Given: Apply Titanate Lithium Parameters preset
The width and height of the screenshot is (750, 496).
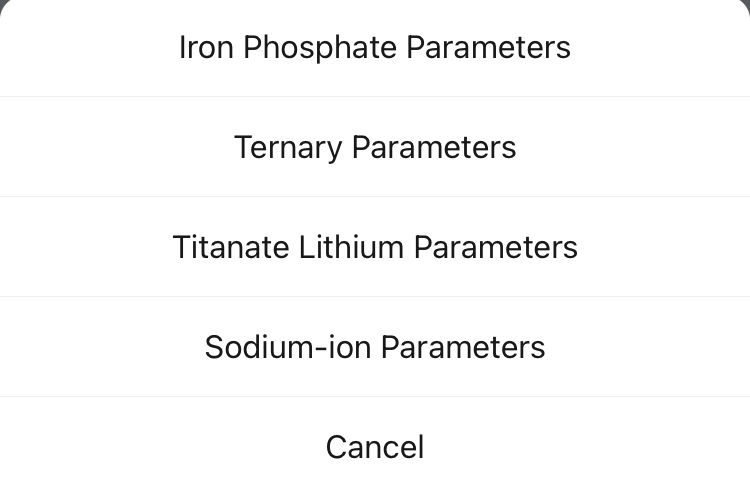Looking at the screenshot, I should (375, 247).
